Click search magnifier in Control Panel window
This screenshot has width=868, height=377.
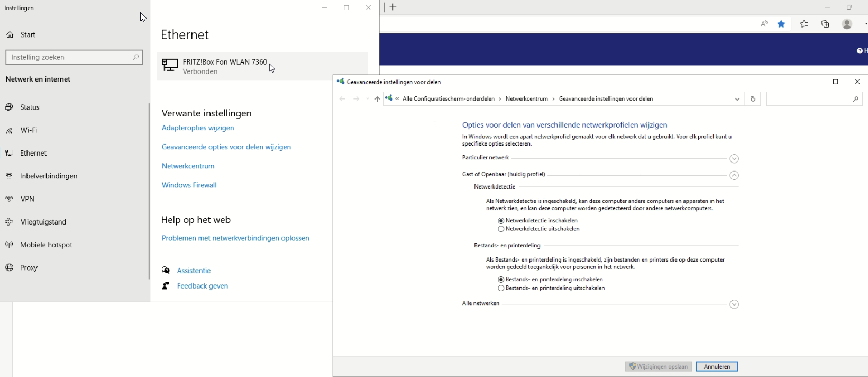[x=856, y=99]
